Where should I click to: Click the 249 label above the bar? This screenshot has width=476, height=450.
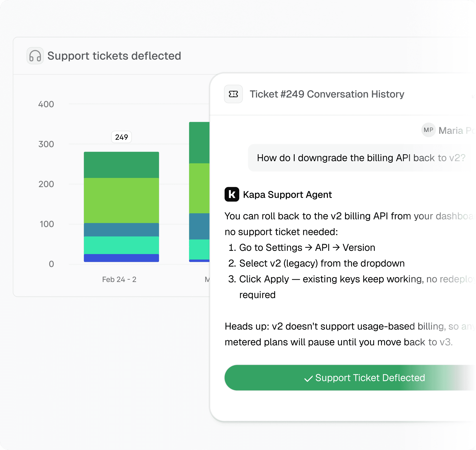pyautogui.click(x=121, y=137)
